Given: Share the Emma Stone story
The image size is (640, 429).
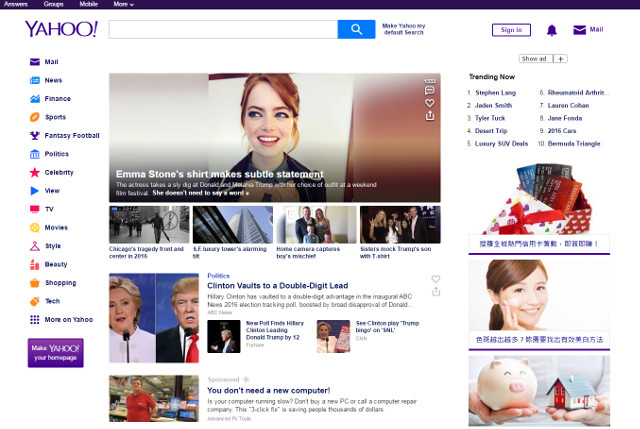Looking at the screenshot, I should [429, 116].
